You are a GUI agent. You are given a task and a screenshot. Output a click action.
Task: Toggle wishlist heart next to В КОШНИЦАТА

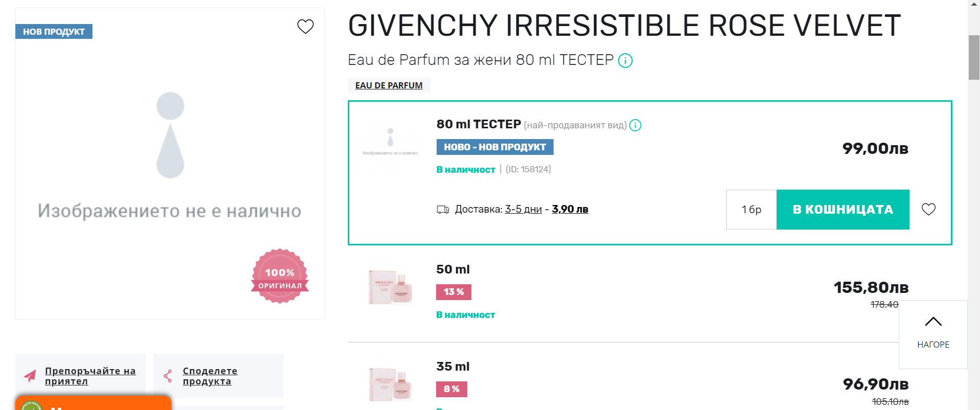[x=928, y=209]
